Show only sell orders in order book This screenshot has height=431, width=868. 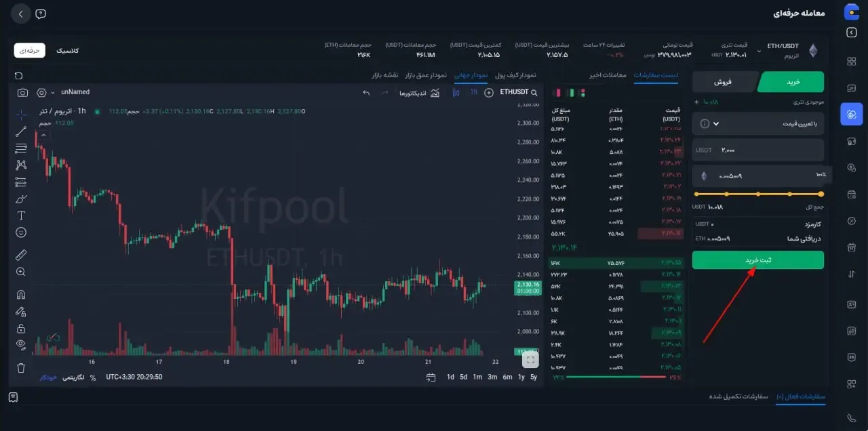[557, 93]
